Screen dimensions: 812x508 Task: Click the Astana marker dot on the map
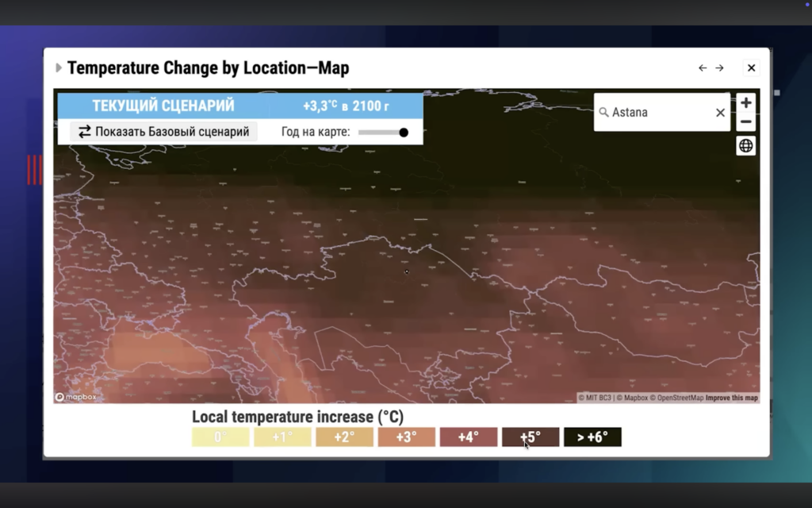[407, 271]
